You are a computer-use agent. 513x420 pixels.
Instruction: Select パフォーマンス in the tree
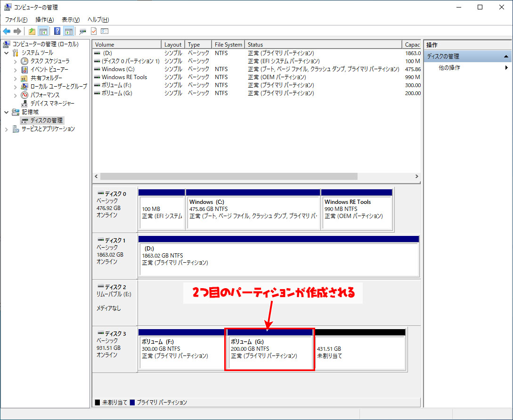click(45, 95)
